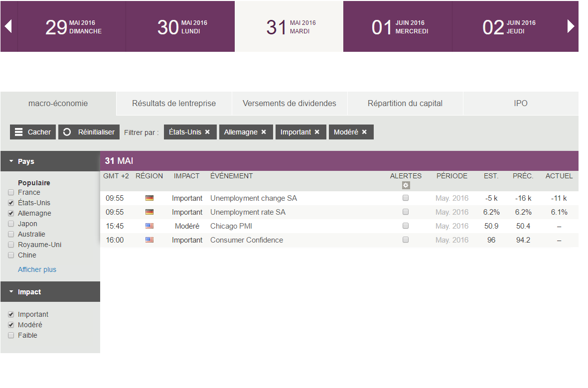Set alert for Unemployment rate SA
Viewport: 588px width, 388px height.
click(406, 212)
